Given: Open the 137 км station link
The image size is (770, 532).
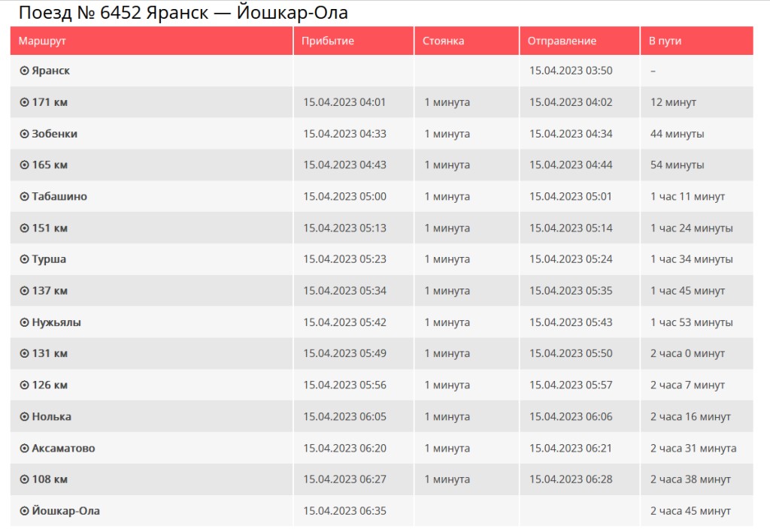Looking at the screenshot, I should [50, 291].
